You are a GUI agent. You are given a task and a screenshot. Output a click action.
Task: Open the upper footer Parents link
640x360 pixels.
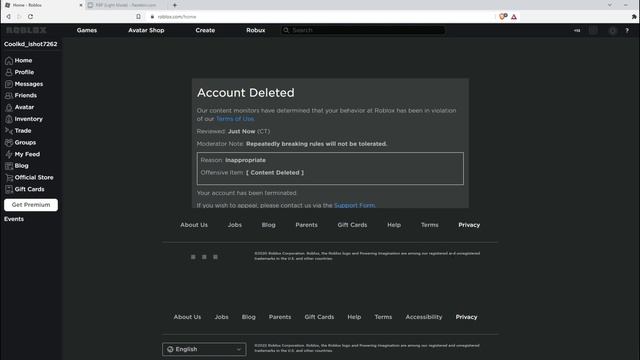click(x=307, y=225)
